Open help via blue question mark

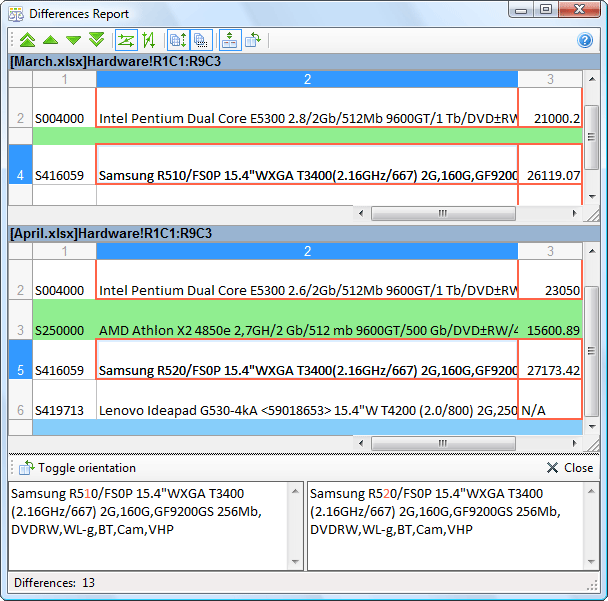tap(585, 40)
